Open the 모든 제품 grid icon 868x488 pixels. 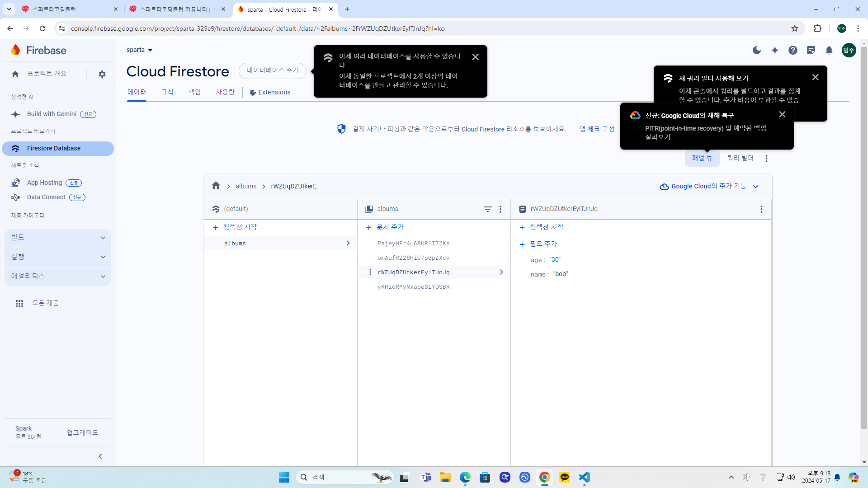click(19, 304)
